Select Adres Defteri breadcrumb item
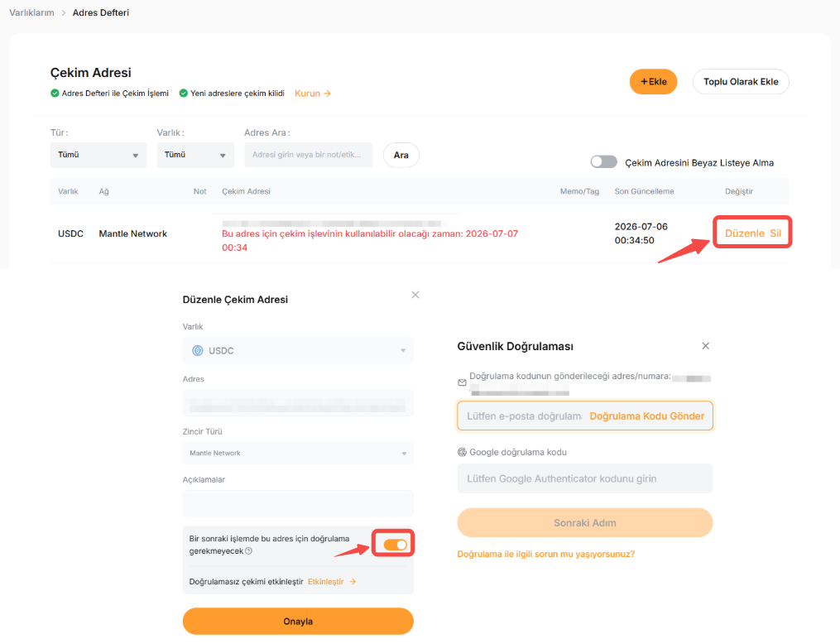 click(x=101, y=12)
